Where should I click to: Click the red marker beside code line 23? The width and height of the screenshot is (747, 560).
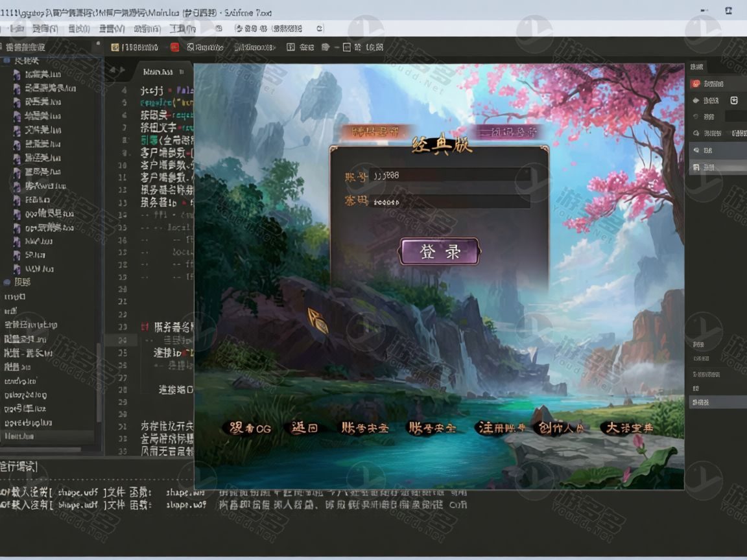[x=145, y=327]
